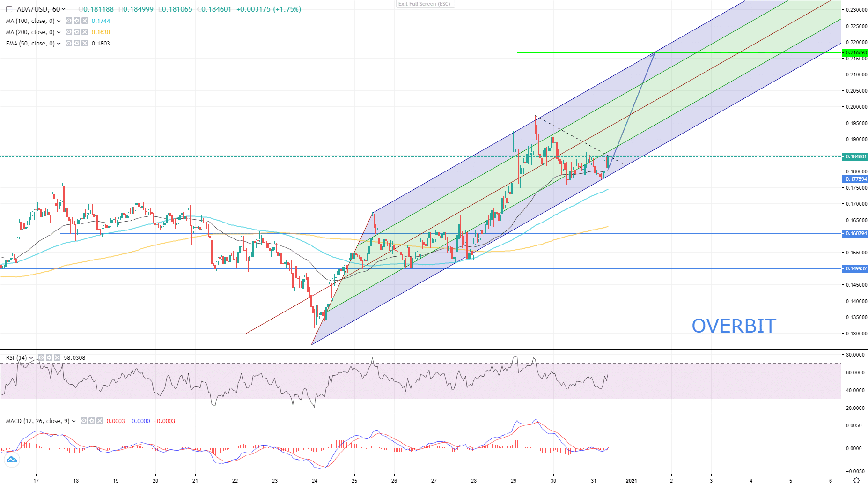Viewport: 868px width, 483px height.
Task: Open settings gear for MACD indicator
Action: [92, 421]
